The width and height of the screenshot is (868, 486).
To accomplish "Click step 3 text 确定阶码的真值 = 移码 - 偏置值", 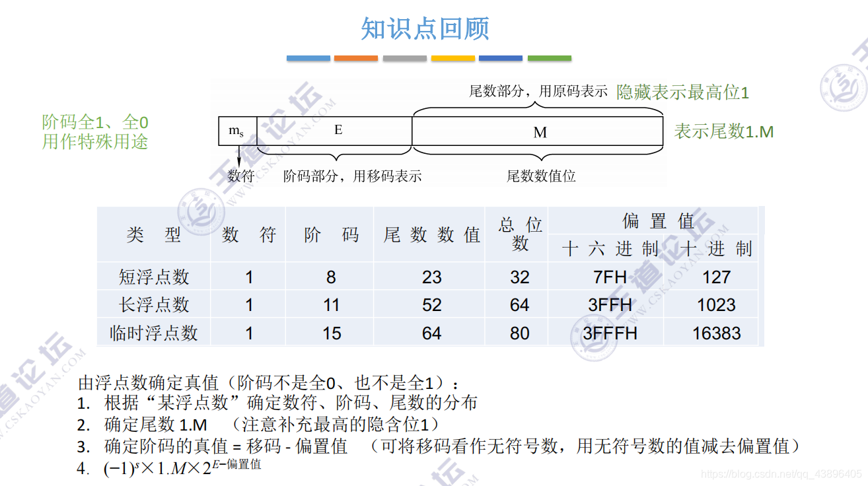I will (226, 446).
